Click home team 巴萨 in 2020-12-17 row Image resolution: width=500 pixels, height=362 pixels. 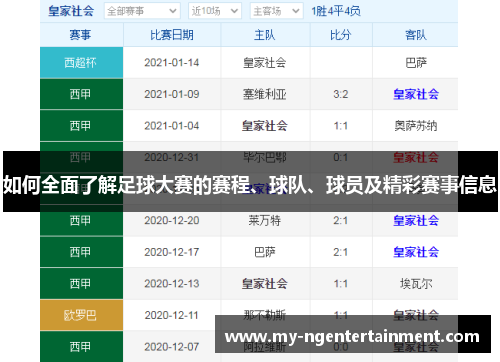[265, 252]
